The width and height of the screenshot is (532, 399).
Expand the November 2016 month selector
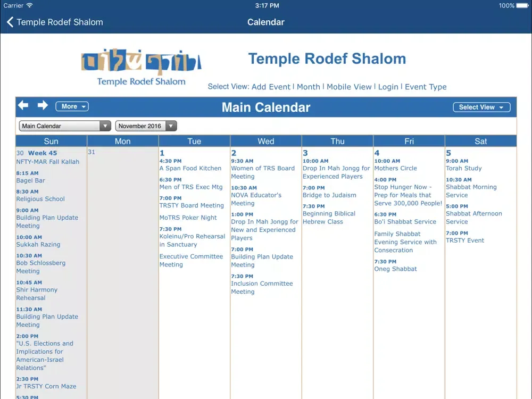(x=146, y=126)
